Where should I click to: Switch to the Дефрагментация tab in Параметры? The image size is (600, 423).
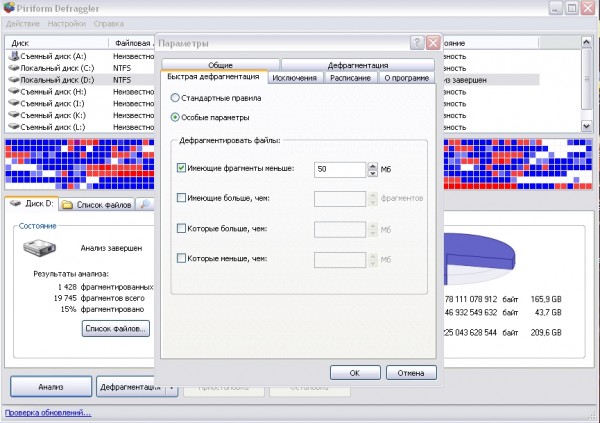pyautogui.click(x=358, y=65)
